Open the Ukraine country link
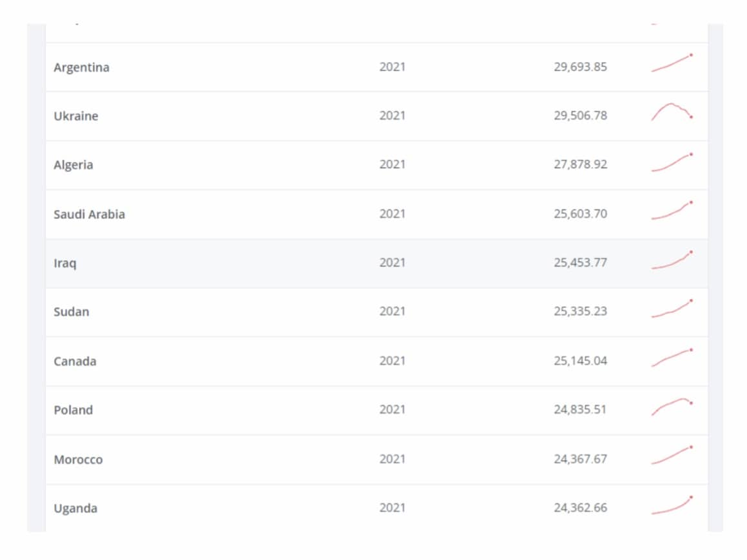The width and height of the screenshot is (747, 560). pos(76,116)
